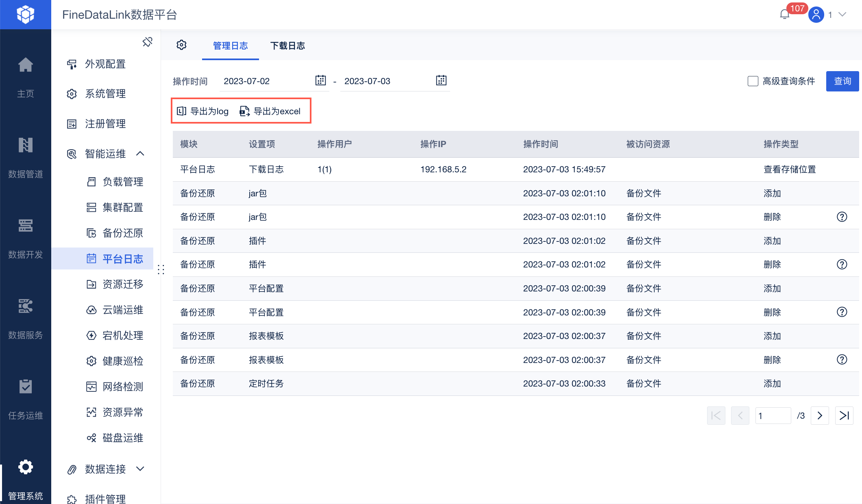The height and width of the screenshot is (504, 862).
Task: Open end date calendar picker
Action: [441, 80]
